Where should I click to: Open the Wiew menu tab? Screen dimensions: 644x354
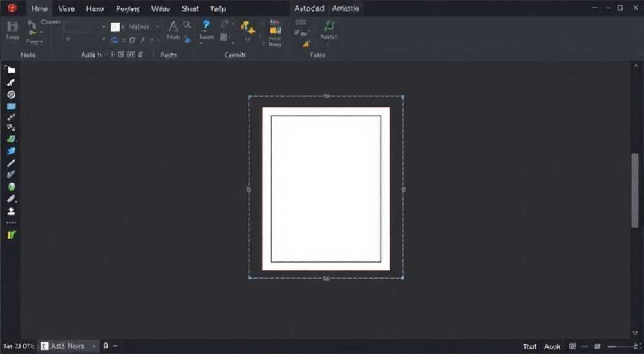[x=160, y=8]
